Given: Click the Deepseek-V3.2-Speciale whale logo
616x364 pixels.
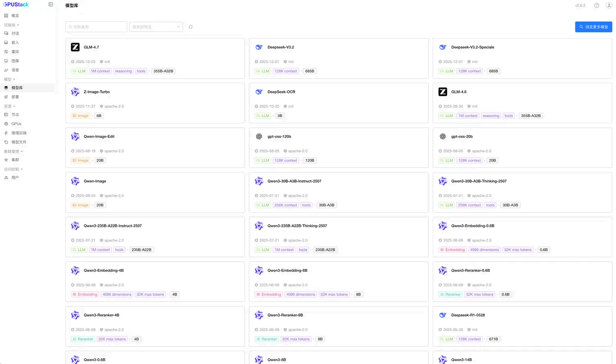Looking at the screenshot, I should [443, 47].
